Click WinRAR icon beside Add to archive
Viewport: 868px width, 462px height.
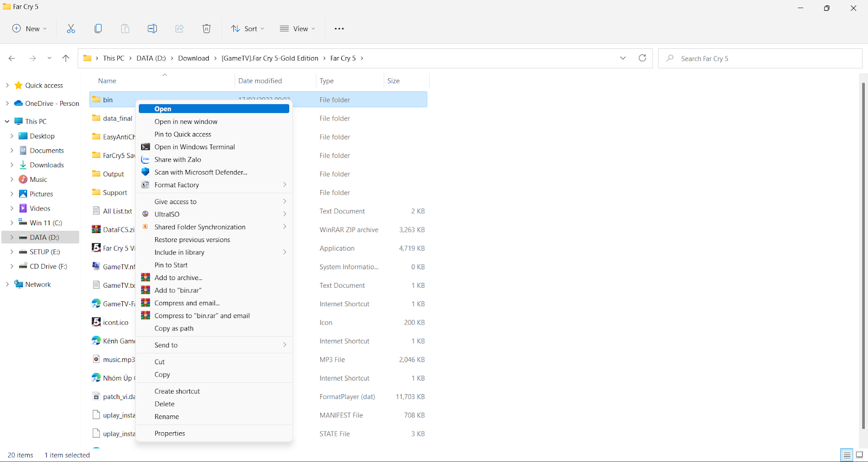point(145,277)
